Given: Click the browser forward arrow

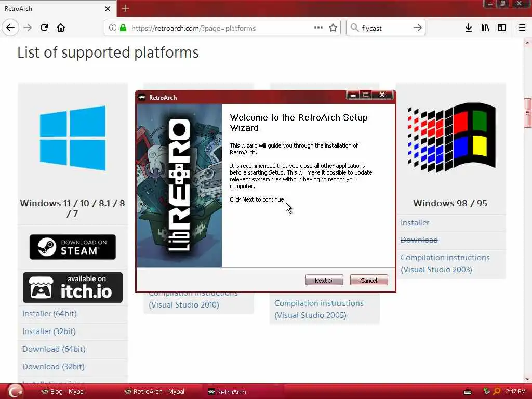Looking at the screenshot, I should click(28, 28).
